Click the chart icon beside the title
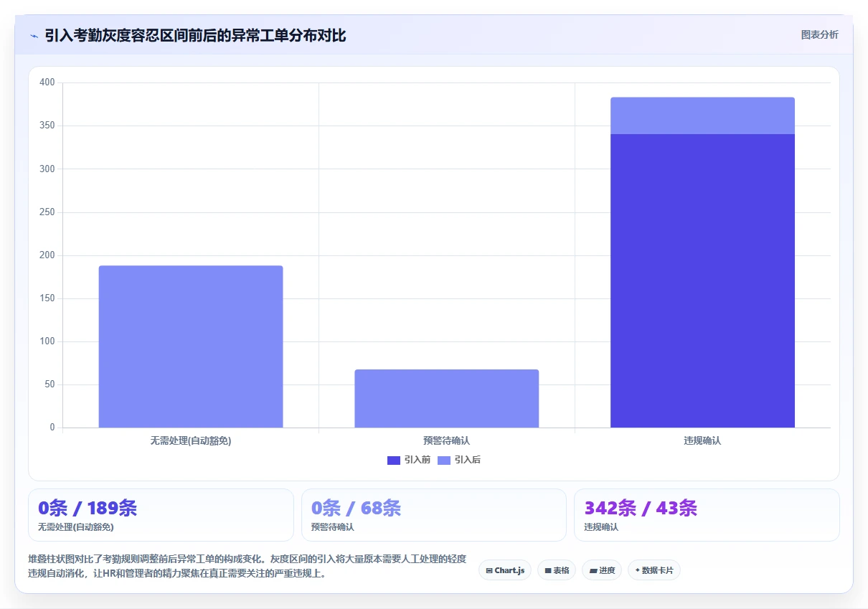This screenshot has width=868, height=609. pyautogui.click(x=34, y=36)
